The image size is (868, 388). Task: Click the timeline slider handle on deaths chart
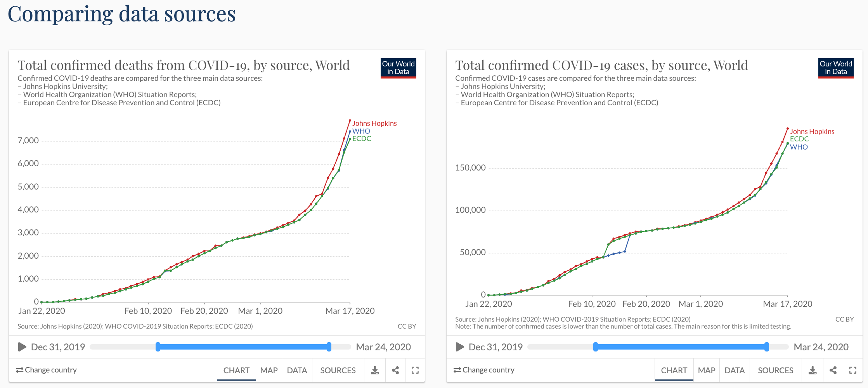(329, 346)
